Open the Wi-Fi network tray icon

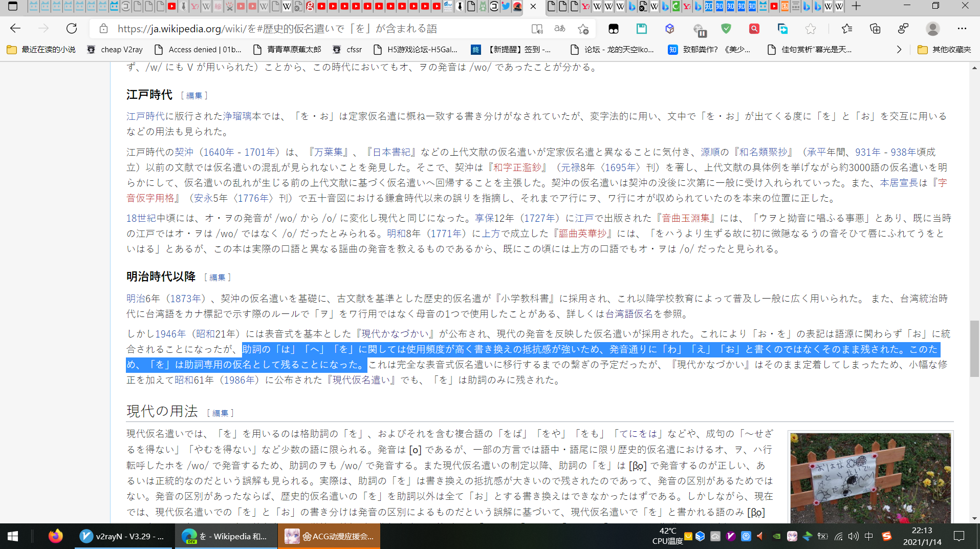tap(838, 536)
